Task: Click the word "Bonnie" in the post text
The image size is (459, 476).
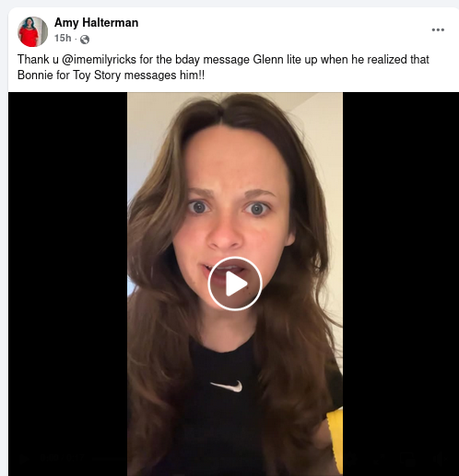Action: pyautogui.click(x=35, y=75)
